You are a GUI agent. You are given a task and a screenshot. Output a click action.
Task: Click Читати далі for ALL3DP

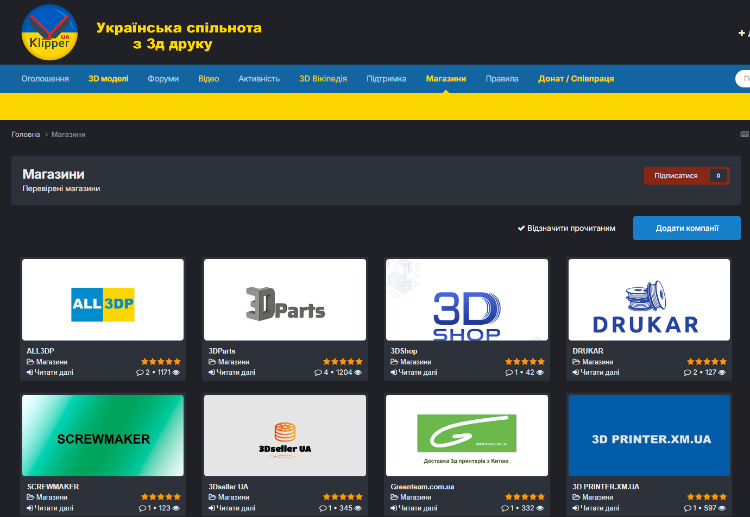(50, 373)
